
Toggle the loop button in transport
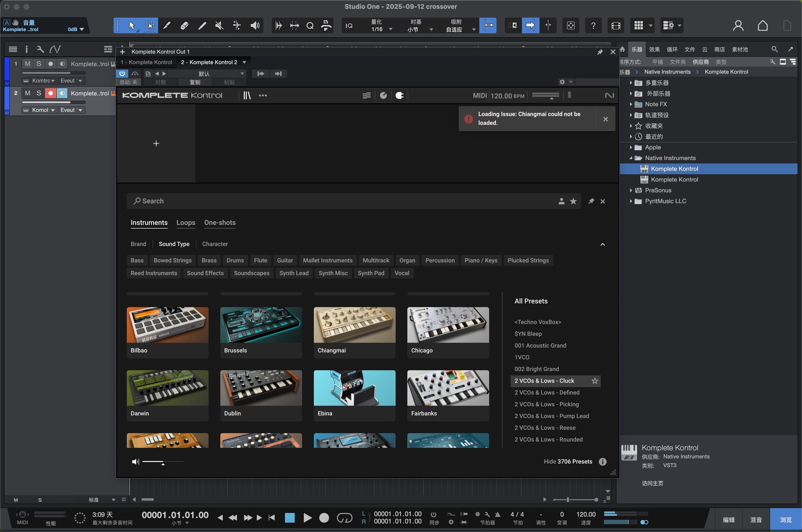point(345,518)
